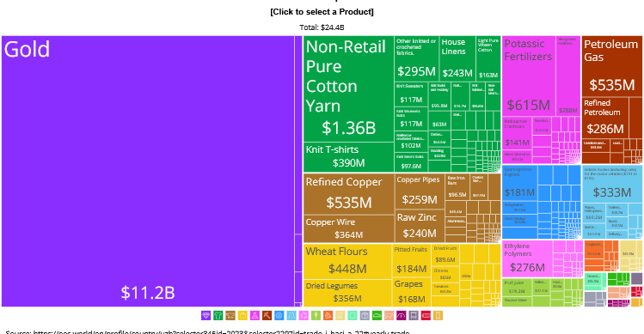The image size is (644, 334).
Task: Select the brown anvil metals icon
Action: pyautogui.click(x=230, y=315)
